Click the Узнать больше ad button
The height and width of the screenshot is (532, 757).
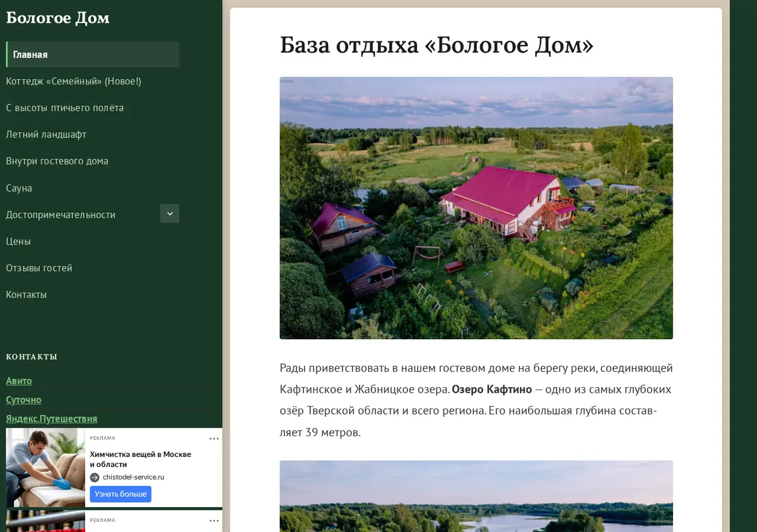coord(120,494)
